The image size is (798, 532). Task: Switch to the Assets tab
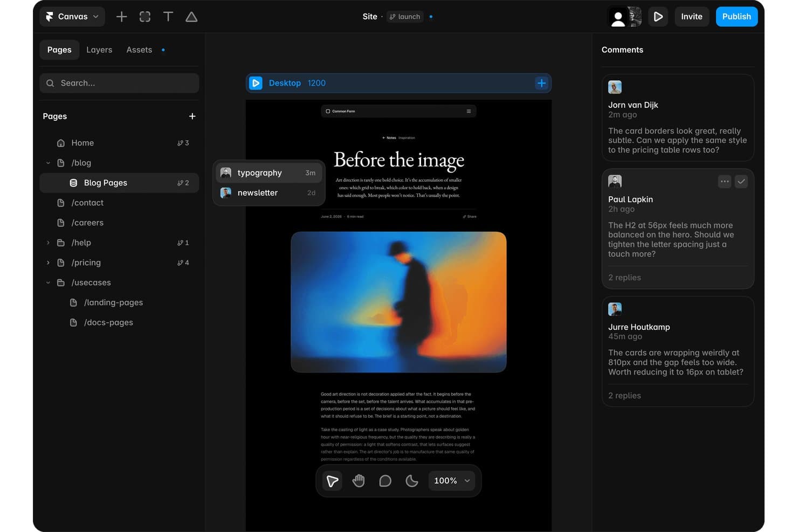(x=139, y=50)
